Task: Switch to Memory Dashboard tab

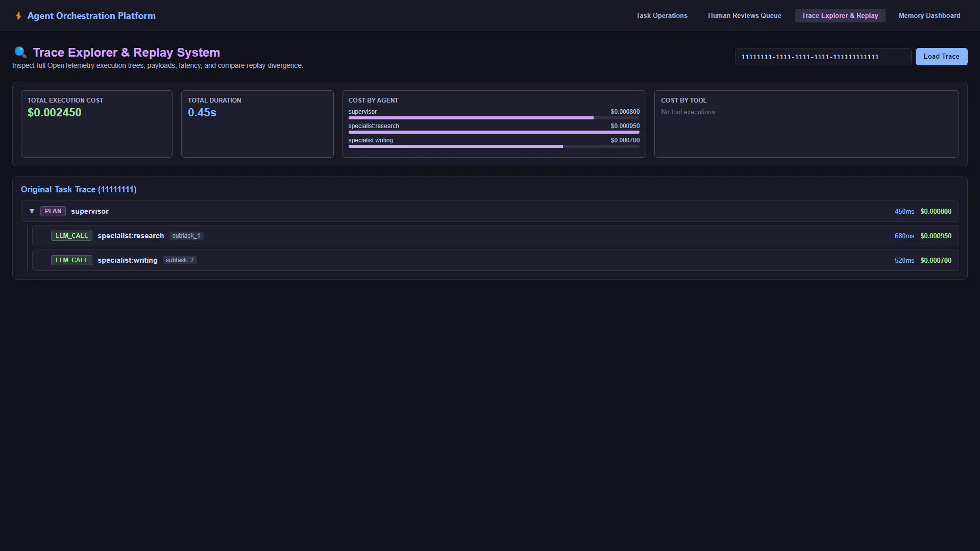Action: point(929,16)
